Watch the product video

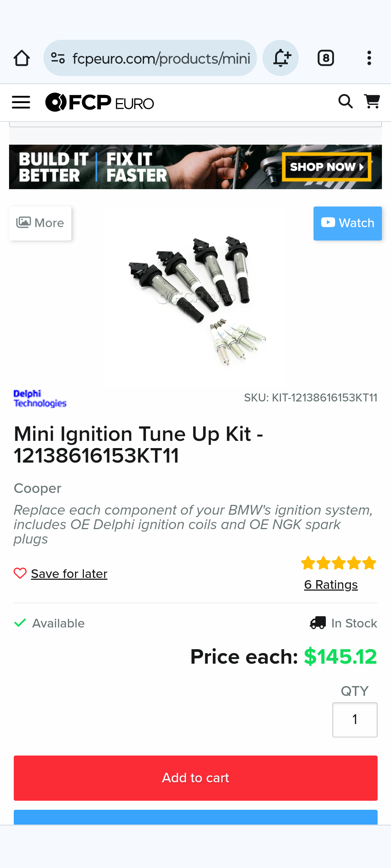(x=348, y=223)
